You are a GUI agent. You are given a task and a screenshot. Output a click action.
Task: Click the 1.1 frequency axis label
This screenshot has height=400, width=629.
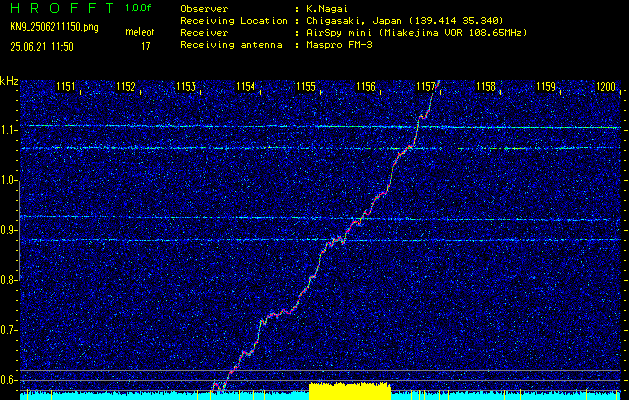click(8, 130)
